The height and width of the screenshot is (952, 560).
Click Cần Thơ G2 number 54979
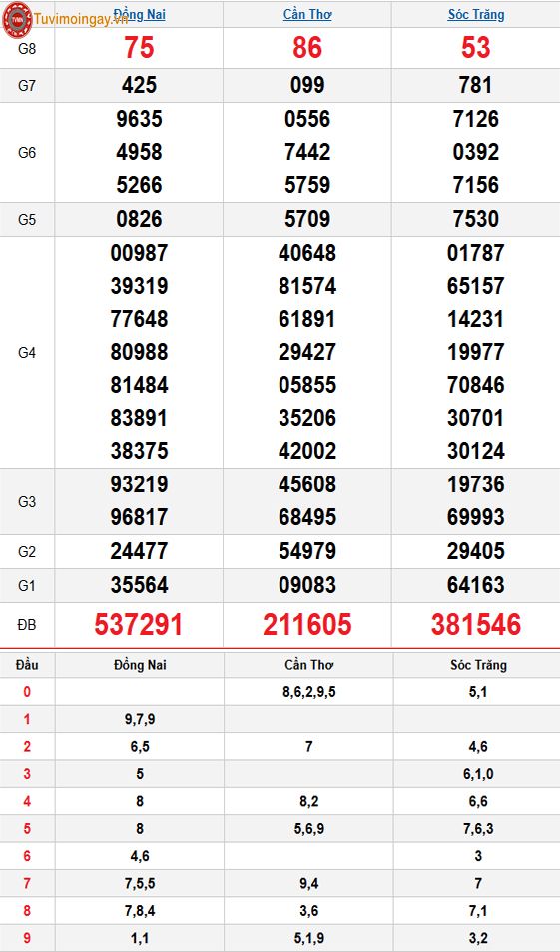coord(307,551)
